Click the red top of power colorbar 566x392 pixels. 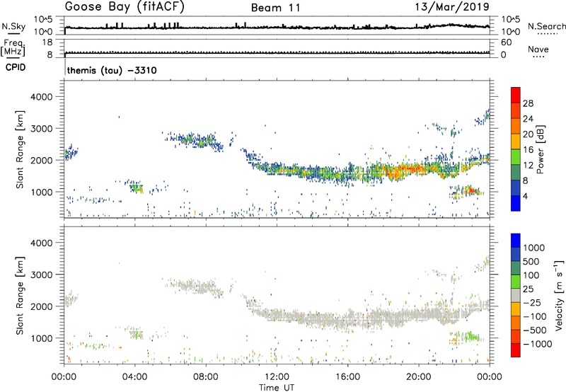point(516,93)
